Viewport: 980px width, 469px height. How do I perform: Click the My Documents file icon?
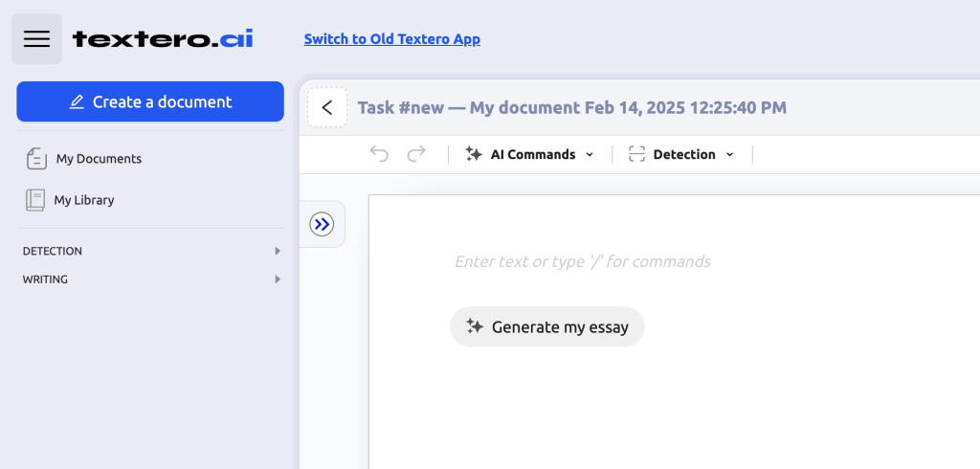[36, 159]
